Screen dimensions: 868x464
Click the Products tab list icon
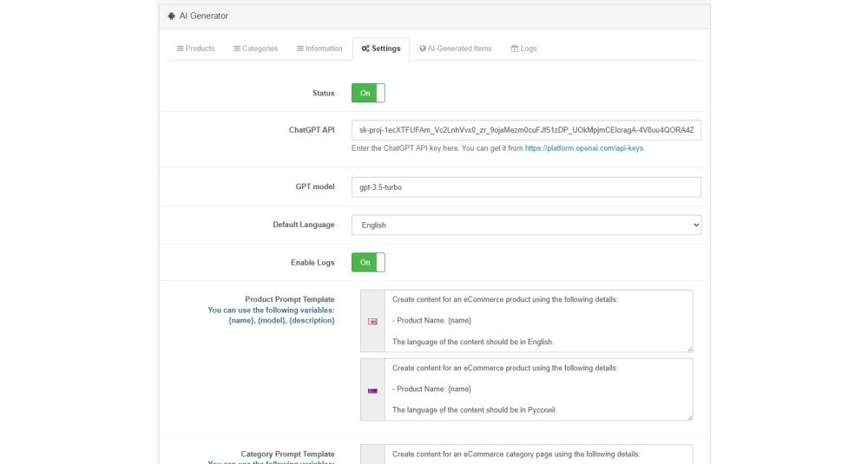click(180, 49)
